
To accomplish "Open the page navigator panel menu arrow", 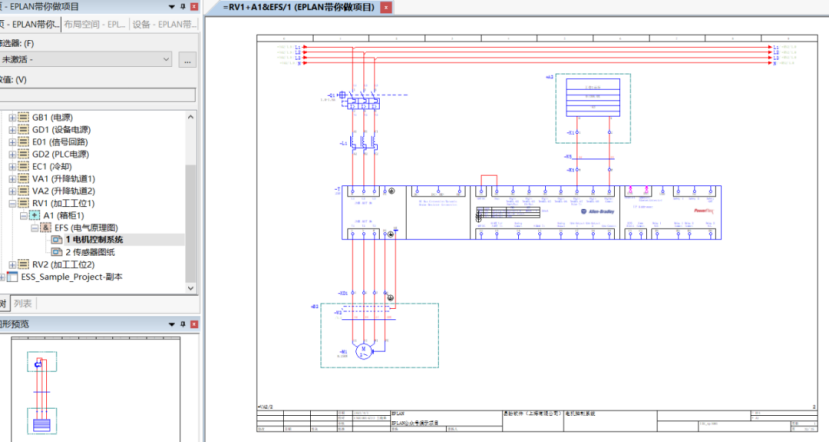I will [172, 7].
